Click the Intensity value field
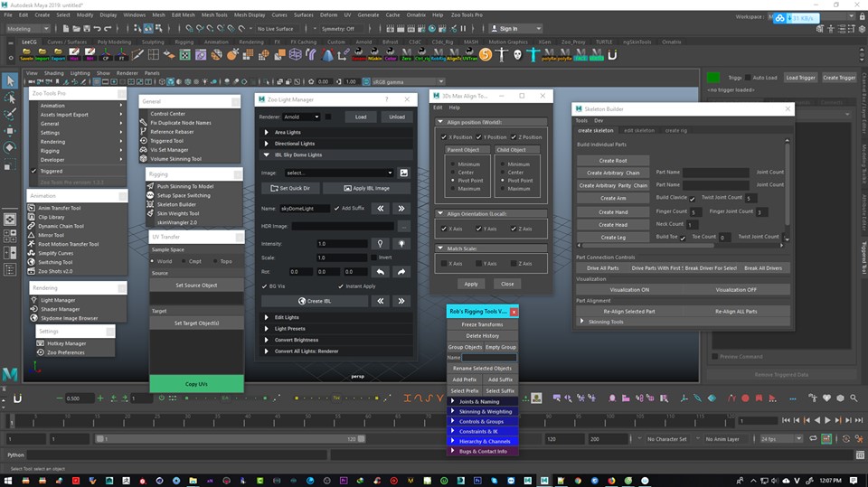Screen dimensions: 868x487 (342, 244)
